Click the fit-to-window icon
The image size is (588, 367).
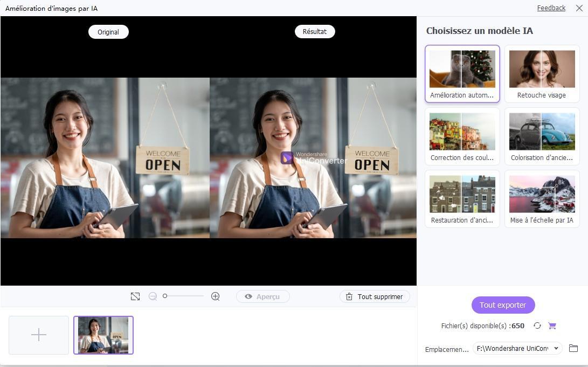pyautogui.click(x=135, y=296)
